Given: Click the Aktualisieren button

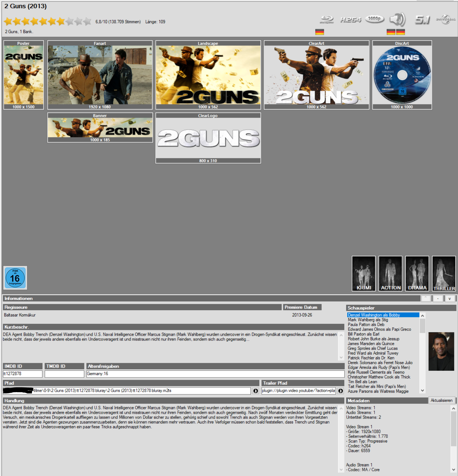Looking at the screenshot, I should [442, 400].
